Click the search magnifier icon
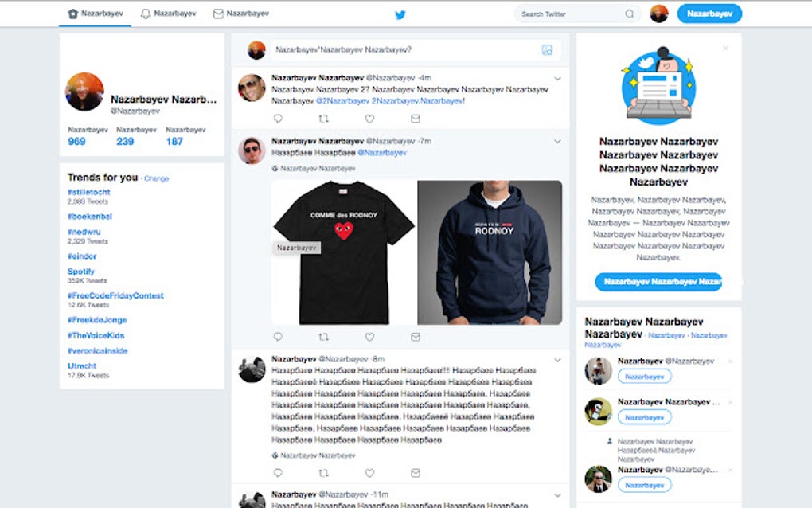 click(629, 14)
